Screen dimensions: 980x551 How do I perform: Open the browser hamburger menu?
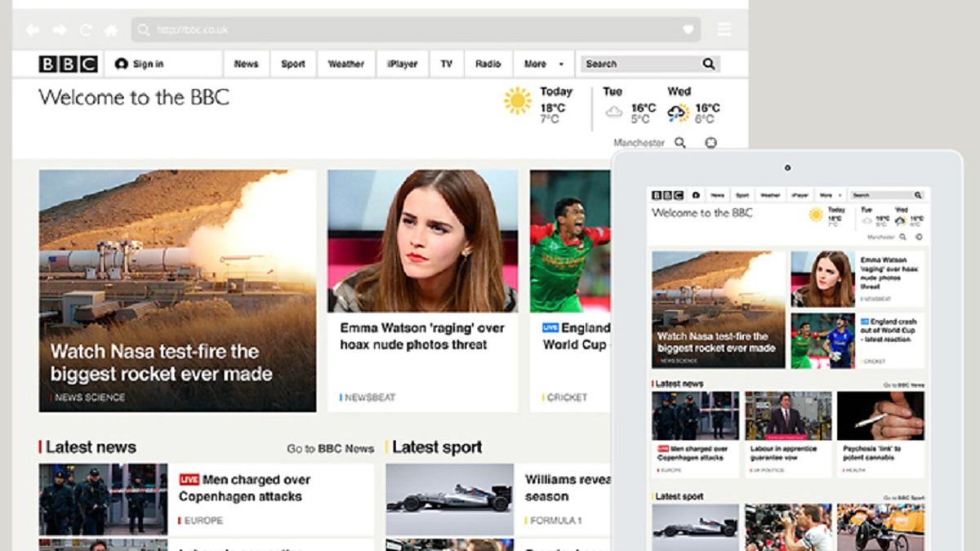[x=724, y=30]
